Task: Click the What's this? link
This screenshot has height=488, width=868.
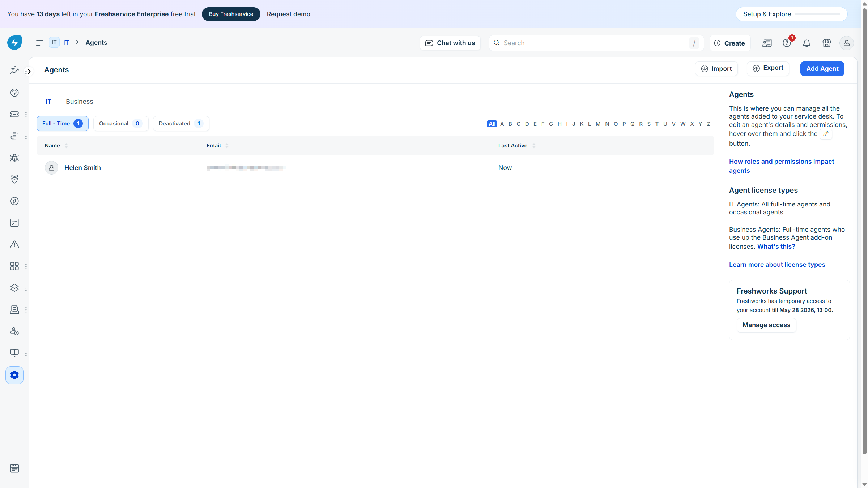Action: [x=776, y=247]
